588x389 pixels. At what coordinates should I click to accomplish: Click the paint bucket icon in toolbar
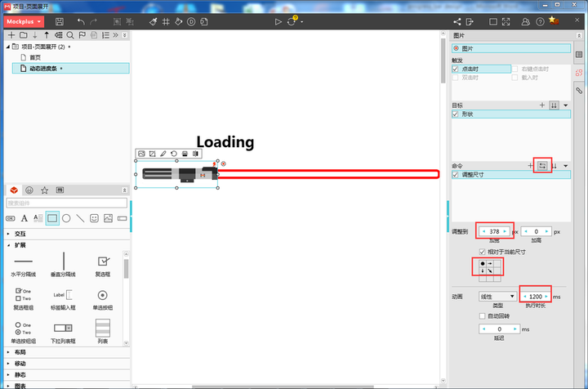(x=179, y=22)
